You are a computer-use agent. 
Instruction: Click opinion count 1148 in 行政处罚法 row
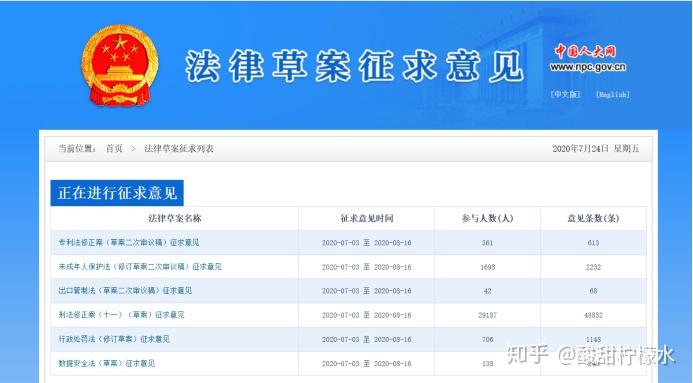point(594,340)
